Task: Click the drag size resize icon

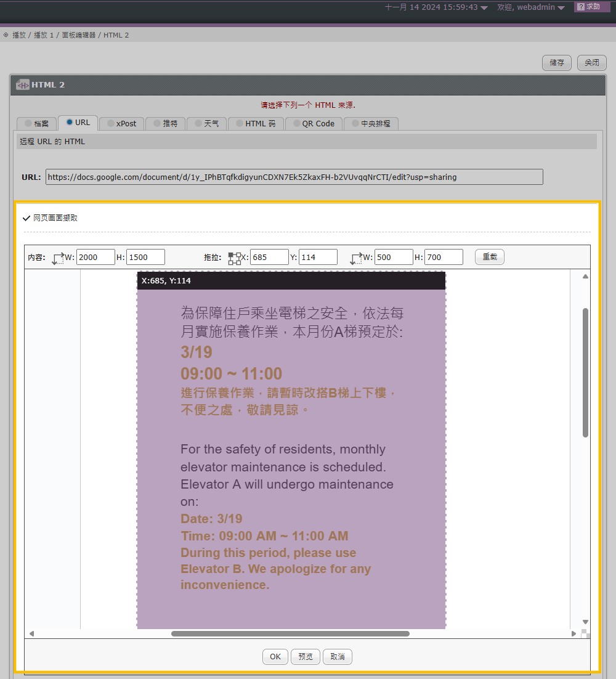Action: (x=356, y=259)
